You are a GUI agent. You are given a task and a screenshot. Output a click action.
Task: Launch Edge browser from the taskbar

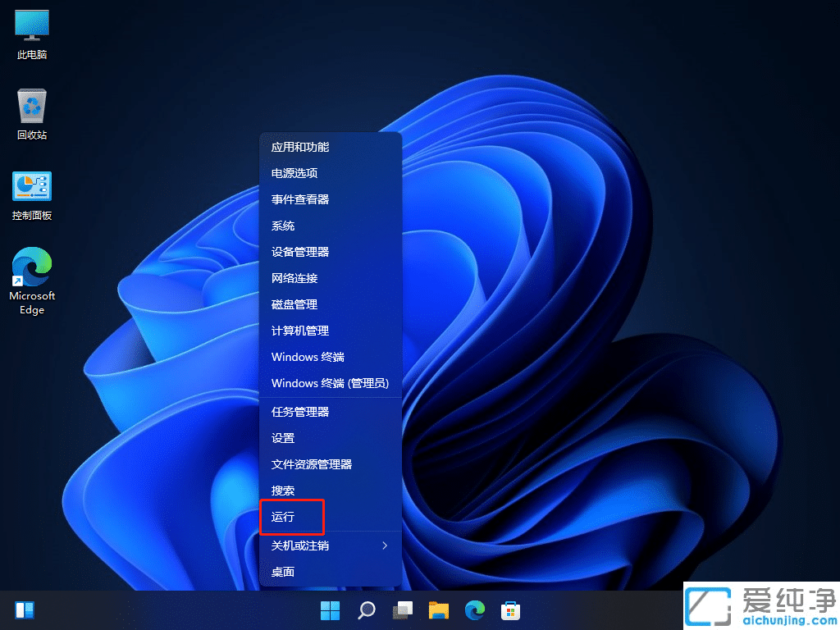coord(475,610)
